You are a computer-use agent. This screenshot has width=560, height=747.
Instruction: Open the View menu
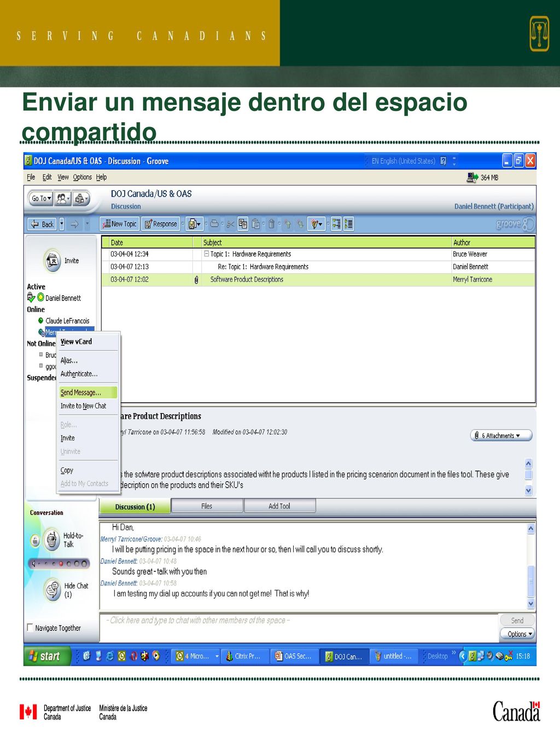coord(63,177)
